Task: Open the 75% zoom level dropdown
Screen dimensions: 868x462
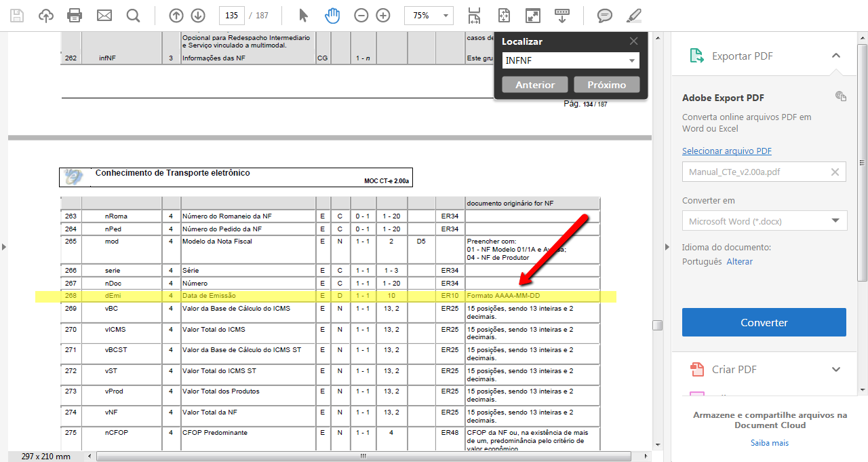Action: [x=446, y=15]
